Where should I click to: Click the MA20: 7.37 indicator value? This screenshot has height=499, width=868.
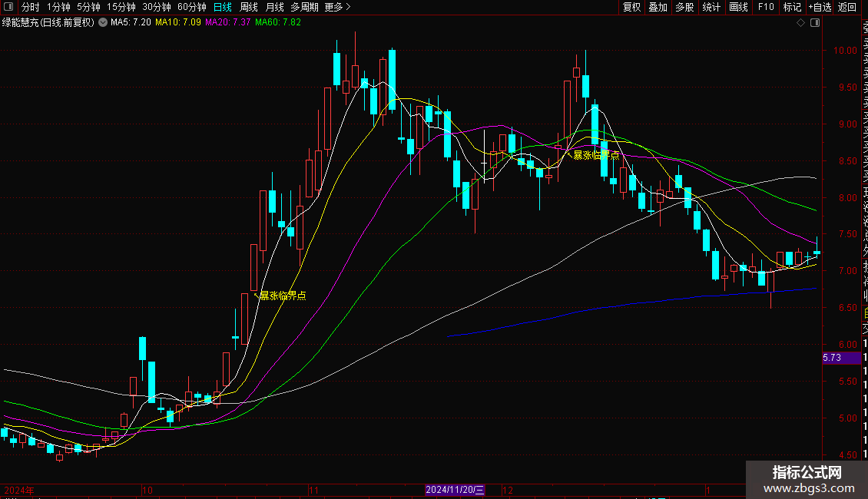pos(228,23)
